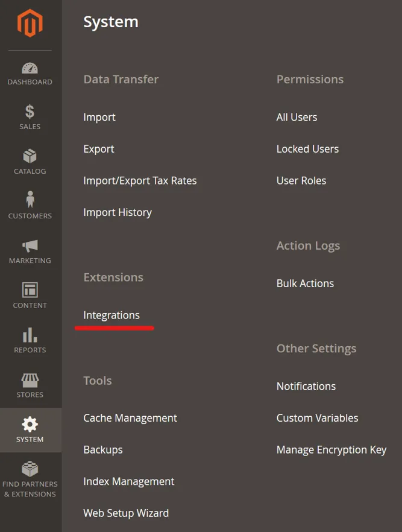Open the Marketing megaphone icon
The height and width of the screenshot is (532, 402).
[30, 246]
